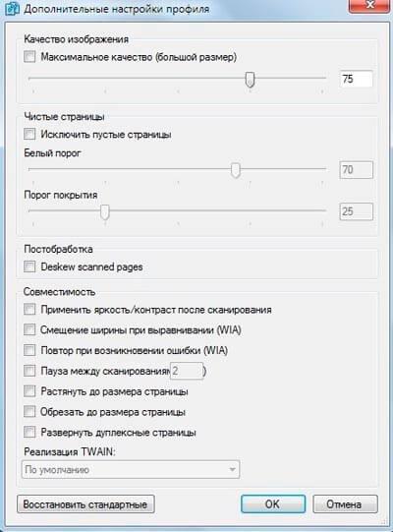Screen dimensions: 393x532
Task: Confirm settings with the OK button
Action: tap(273, 504)
